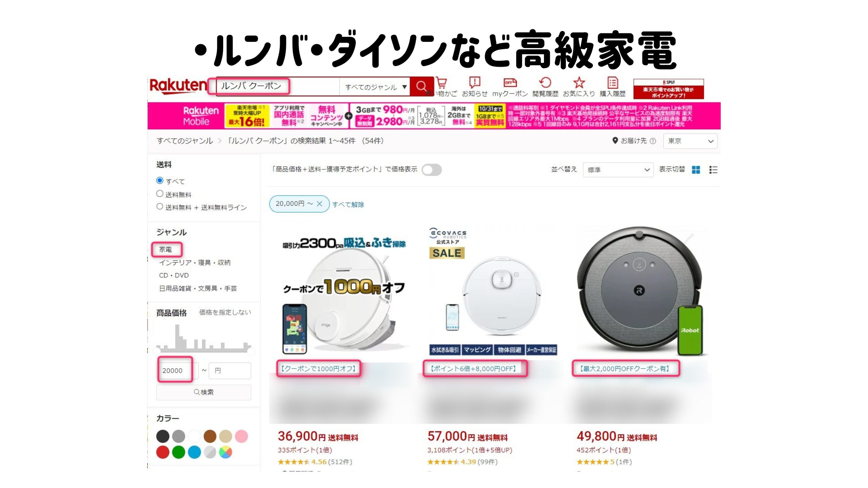Open the 標準 sort order dropdown
Image resolution: width=868 pixels, height=488 pixels.
pyautogui.click(x=618, y=170)
